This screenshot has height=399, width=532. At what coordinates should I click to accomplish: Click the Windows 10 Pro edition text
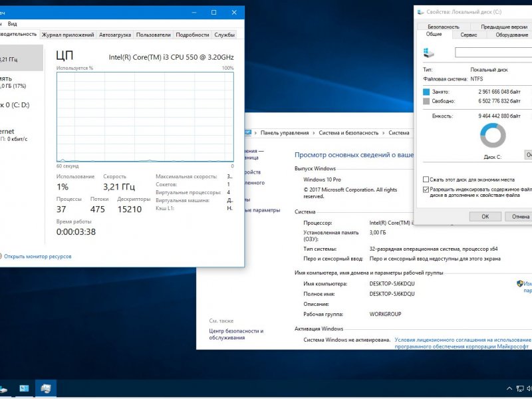tap(322, 180)
